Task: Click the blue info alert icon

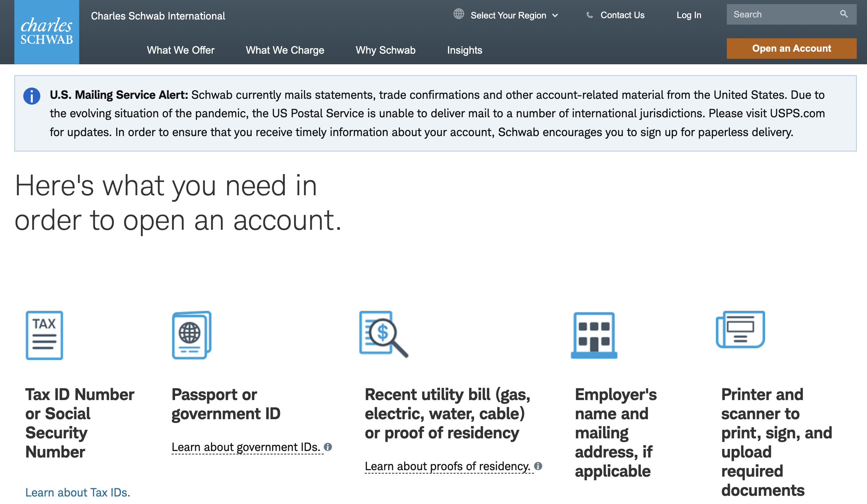Action: pyautogui.click(x=32, y=96)
